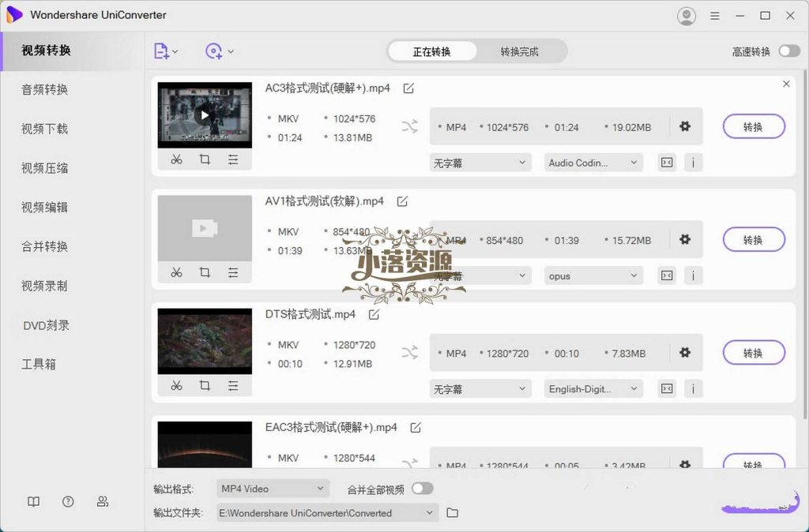The width and height of the screenshot is (809, 532).
Task: Open the AV1格式测试 placeholder thumbnail
Action: [x=205, y=228]
